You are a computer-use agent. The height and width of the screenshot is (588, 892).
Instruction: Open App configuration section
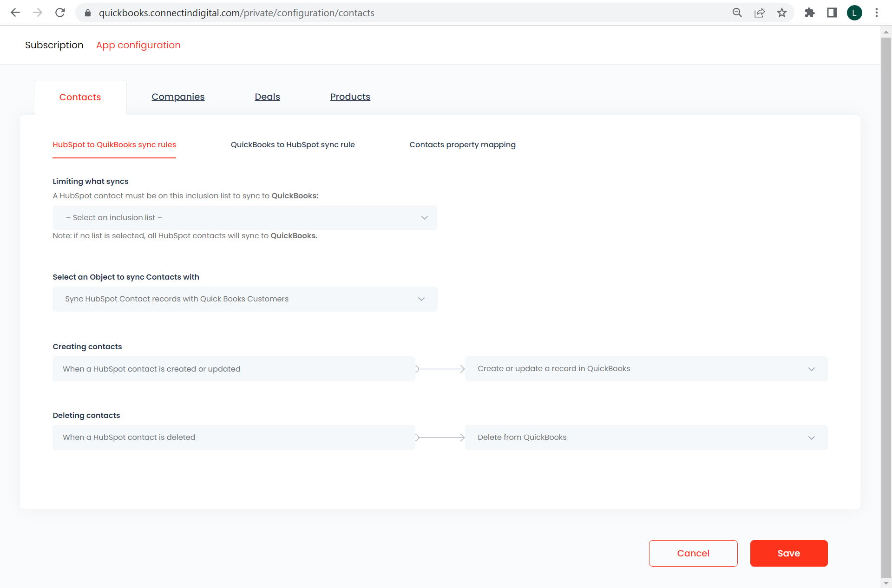(x=138, y=45)
